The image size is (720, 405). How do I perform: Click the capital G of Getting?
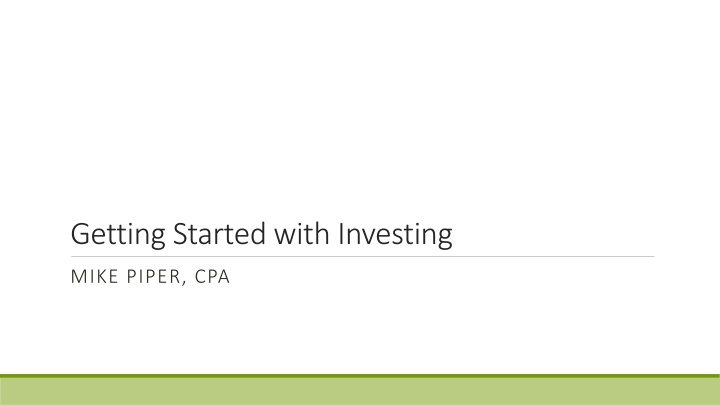pyautogui.click(x=80, y=234)
